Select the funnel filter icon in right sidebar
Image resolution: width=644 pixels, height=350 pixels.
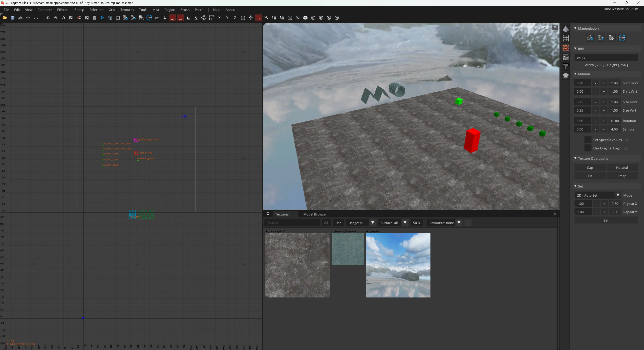566,66
